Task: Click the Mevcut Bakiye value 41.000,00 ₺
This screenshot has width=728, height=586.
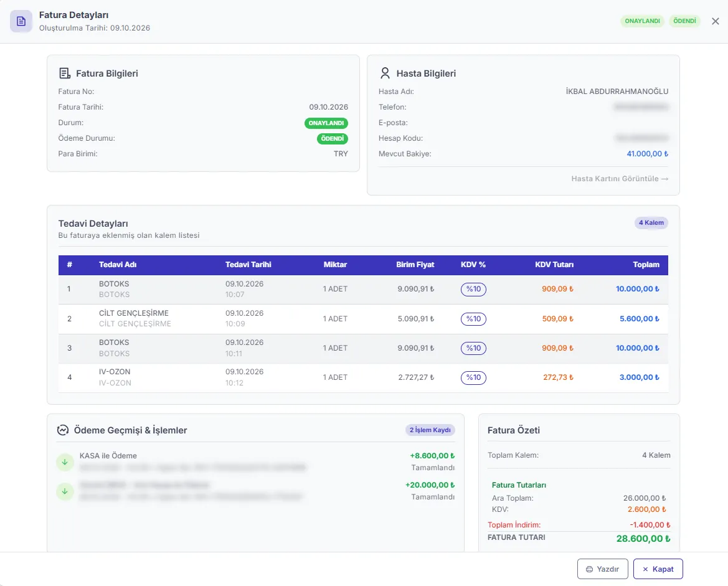Action: (x=648, y=154)
